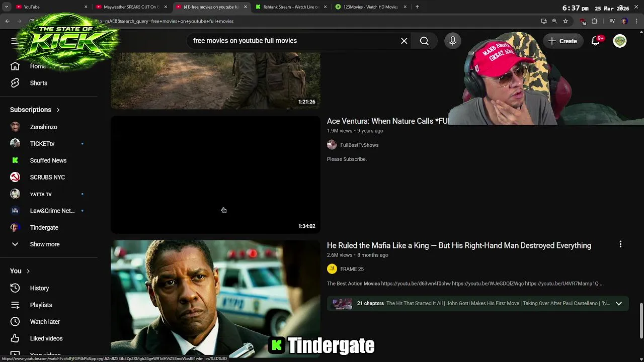Close the Mayweather SPEAKS OUT tab

coord(166,7)
